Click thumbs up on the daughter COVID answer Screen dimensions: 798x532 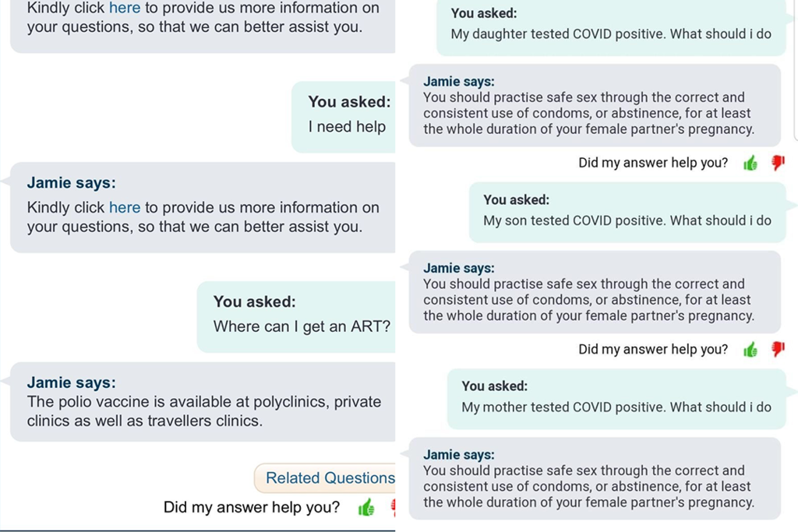point(750,163)
